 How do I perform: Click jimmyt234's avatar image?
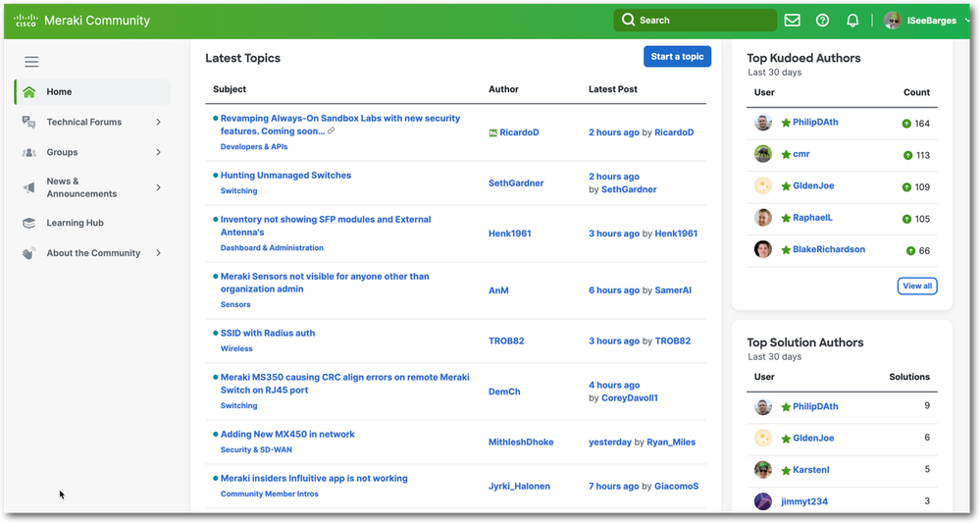762,501
